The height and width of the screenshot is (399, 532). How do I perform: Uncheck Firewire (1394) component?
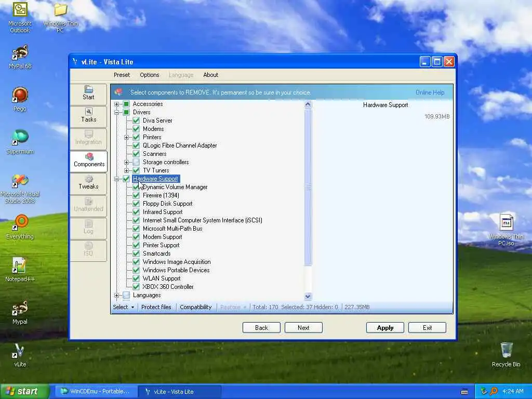[x=136, y=195]
